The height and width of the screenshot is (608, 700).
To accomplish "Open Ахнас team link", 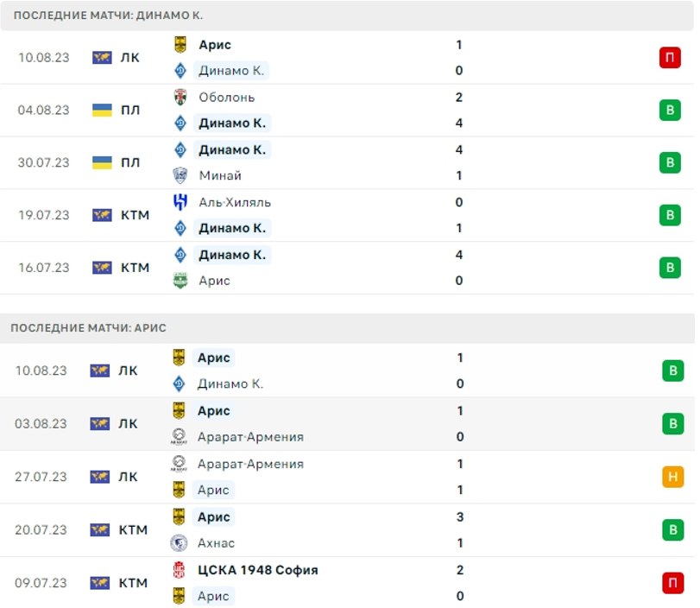I will pos(216,543).
